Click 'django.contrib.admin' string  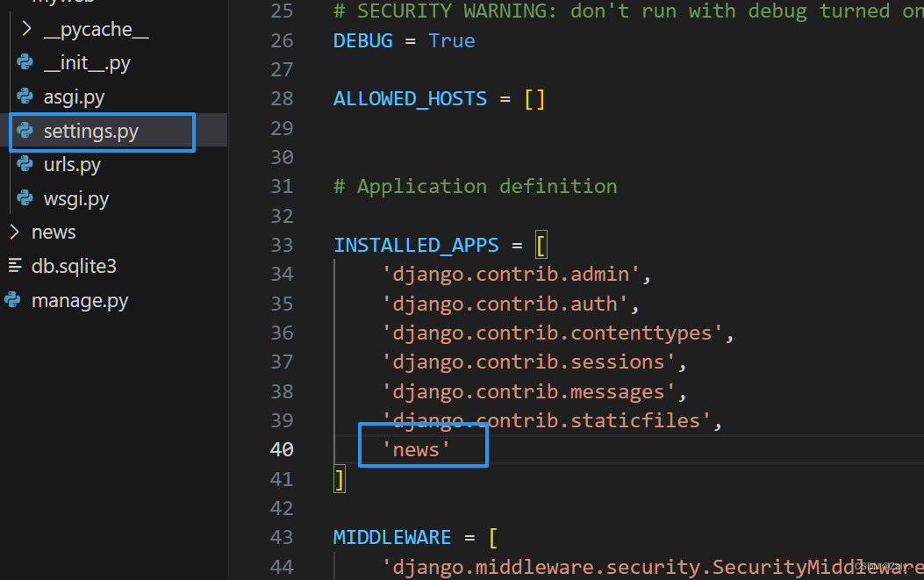click(x=511, y=274)
